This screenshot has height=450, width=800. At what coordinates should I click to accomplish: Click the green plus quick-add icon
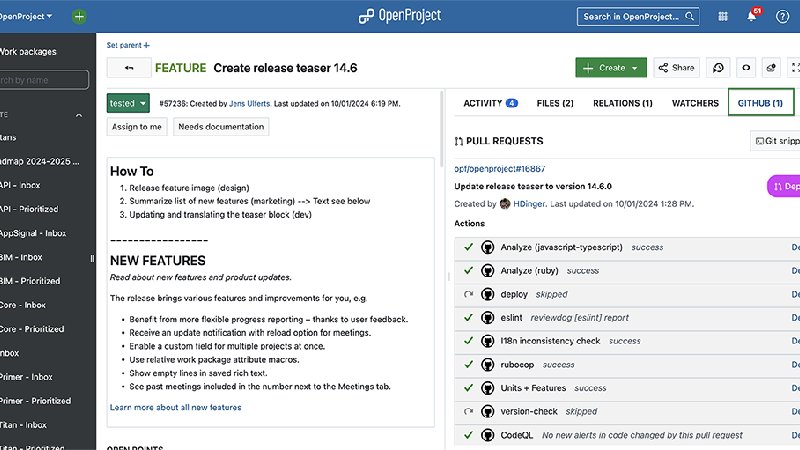click(x=79, y=16)
